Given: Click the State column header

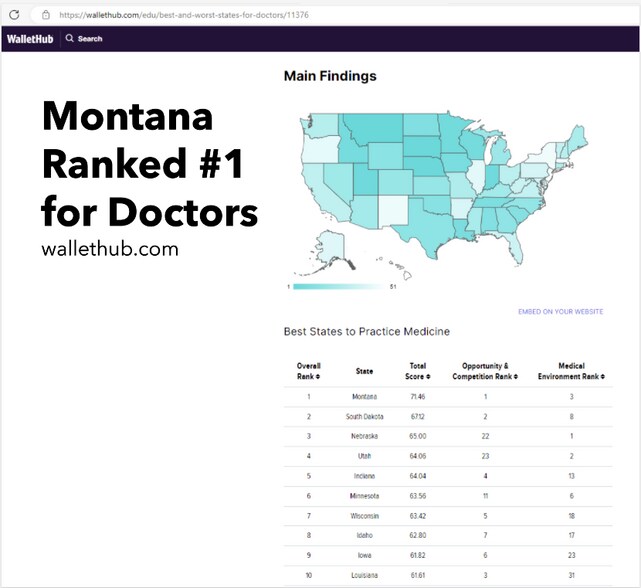Looking at the screenshot, I should pyautogui.click(x=364, y=371).
